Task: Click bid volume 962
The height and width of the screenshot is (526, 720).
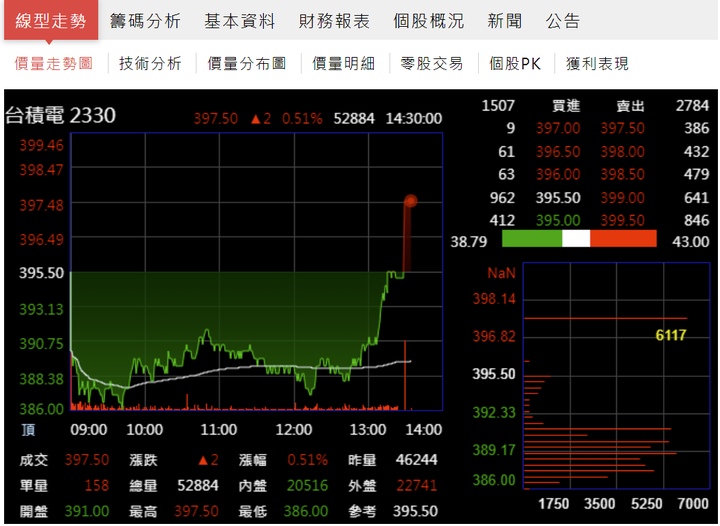Action: click(502, 198)
